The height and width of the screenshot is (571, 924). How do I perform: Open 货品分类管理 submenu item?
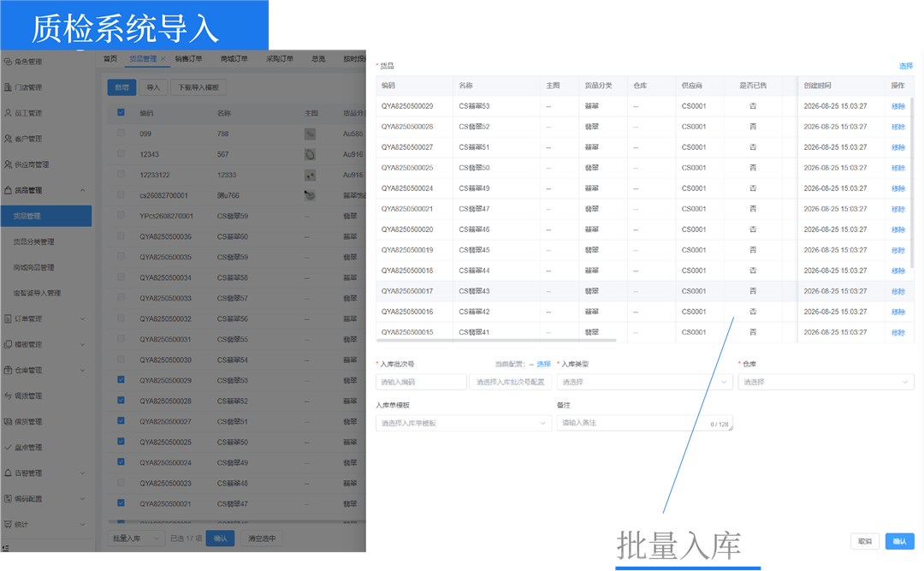pyautogui.click(x=33, y=242)
